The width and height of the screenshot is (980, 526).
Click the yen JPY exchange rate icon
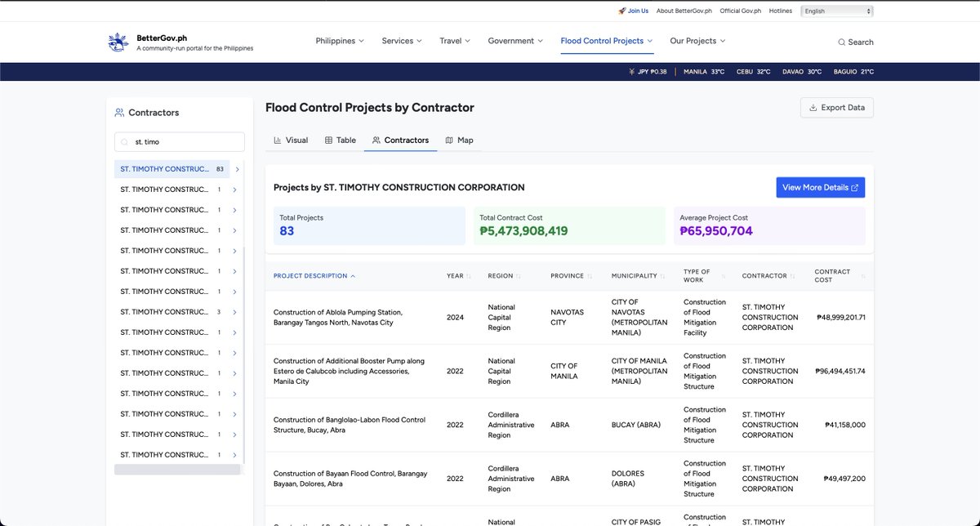(632, 72)
